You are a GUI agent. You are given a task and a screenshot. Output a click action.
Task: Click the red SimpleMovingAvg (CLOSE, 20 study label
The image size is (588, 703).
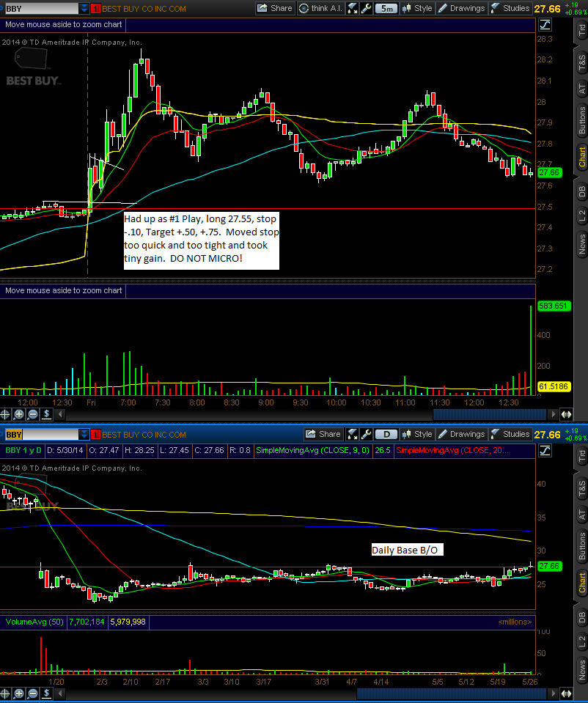coord(452,450)
